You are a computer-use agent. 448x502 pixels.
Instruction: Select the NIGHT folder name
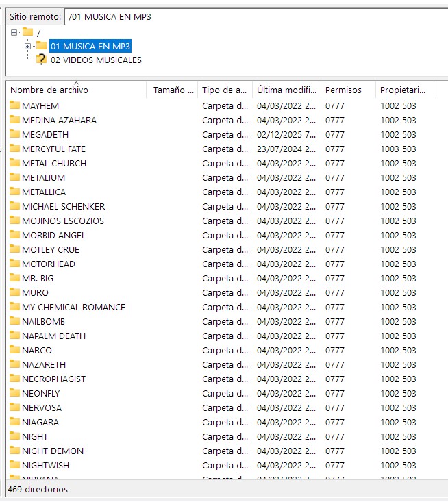[35, 437]
